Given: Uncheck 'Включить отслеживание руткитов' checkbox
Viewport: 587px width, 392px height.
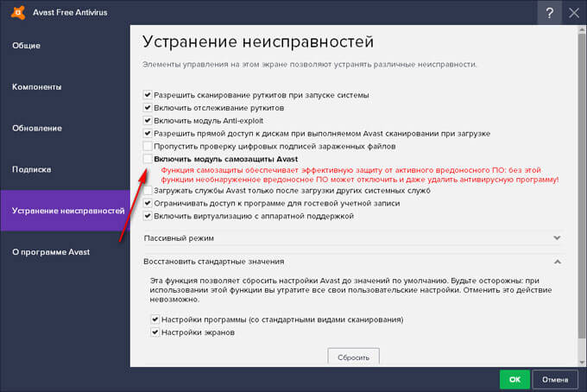Looking at the screenshot, I should pos(148,108).
